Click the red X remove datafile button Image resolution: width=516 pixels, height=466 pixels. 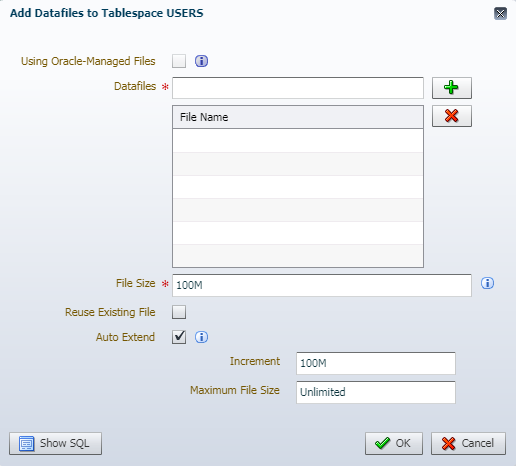coord(452,116)
